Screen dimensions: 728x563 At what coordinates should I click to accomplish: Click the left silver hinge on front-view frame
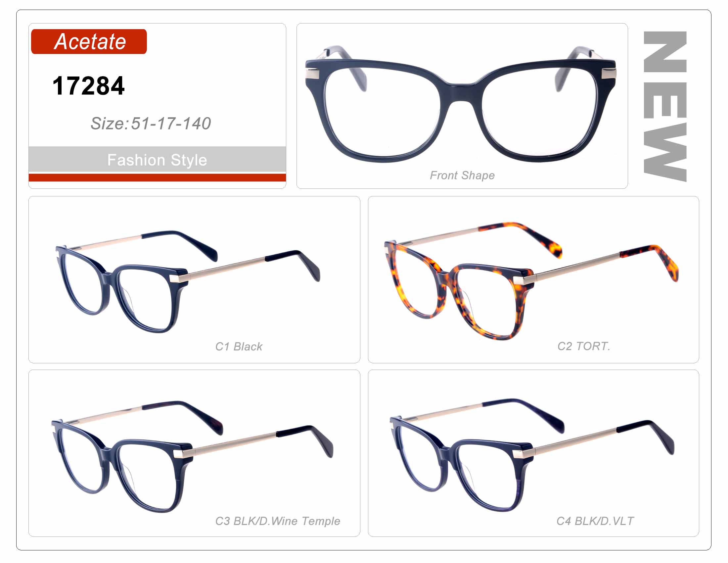[312, 74]
